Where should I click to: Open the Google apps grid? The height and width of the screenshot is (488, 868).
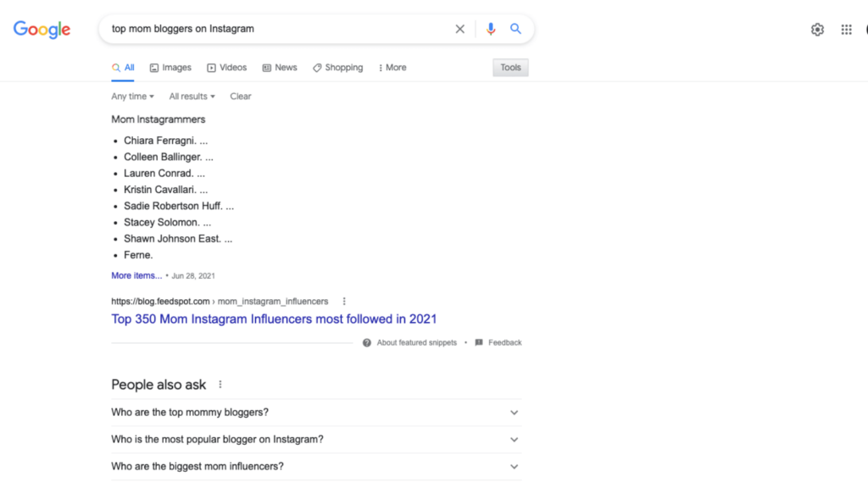click(846, 30)
